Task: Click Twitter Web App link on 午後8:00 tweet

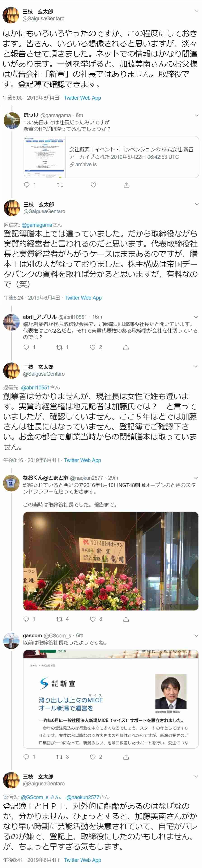Action: (x=82, y=98)
